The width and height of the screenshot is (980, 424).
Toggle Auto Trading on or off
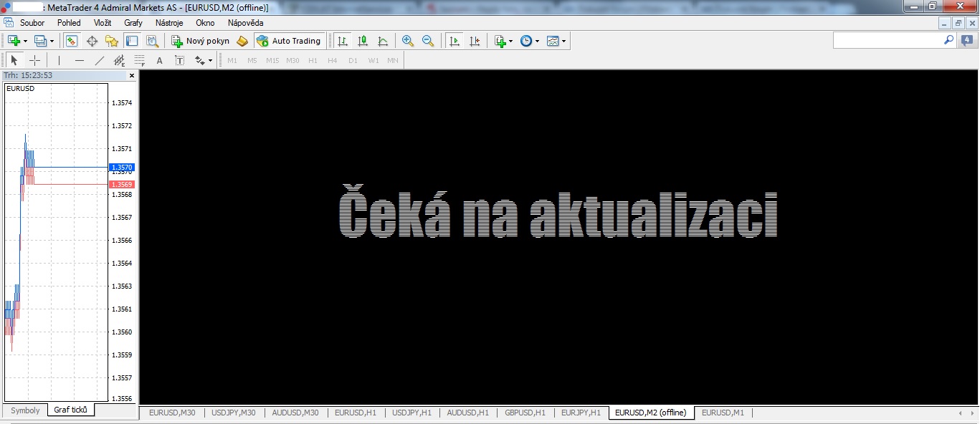[x=289, y=41]
